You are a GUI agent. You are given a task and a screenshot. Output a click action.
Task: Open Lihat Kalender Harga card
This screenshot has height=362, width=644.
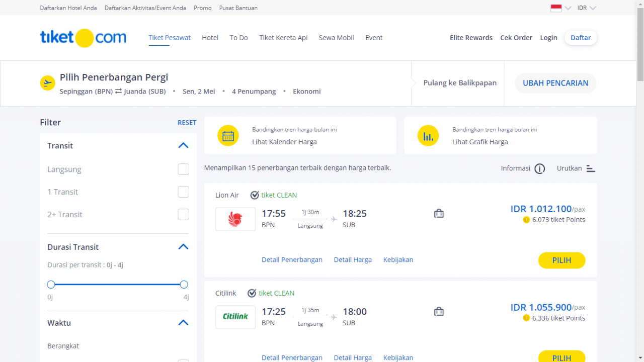tap(300, 135)
